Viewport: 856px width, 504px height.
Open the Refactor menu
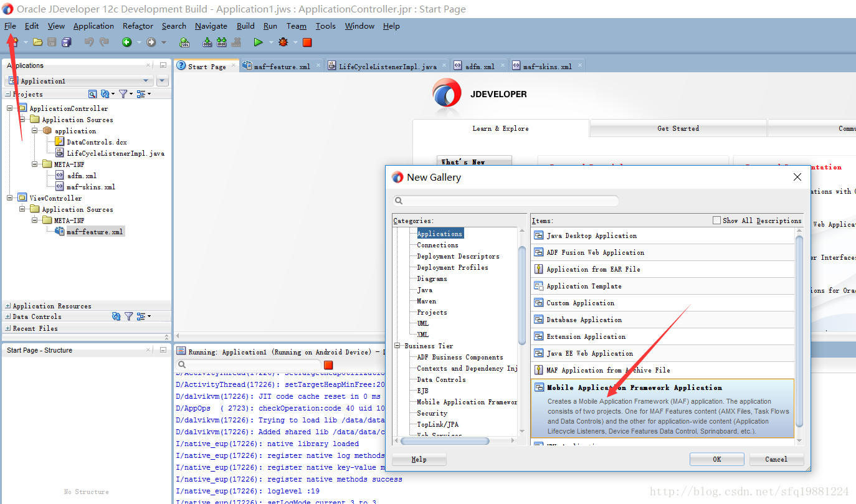click(x=138, y=26)
